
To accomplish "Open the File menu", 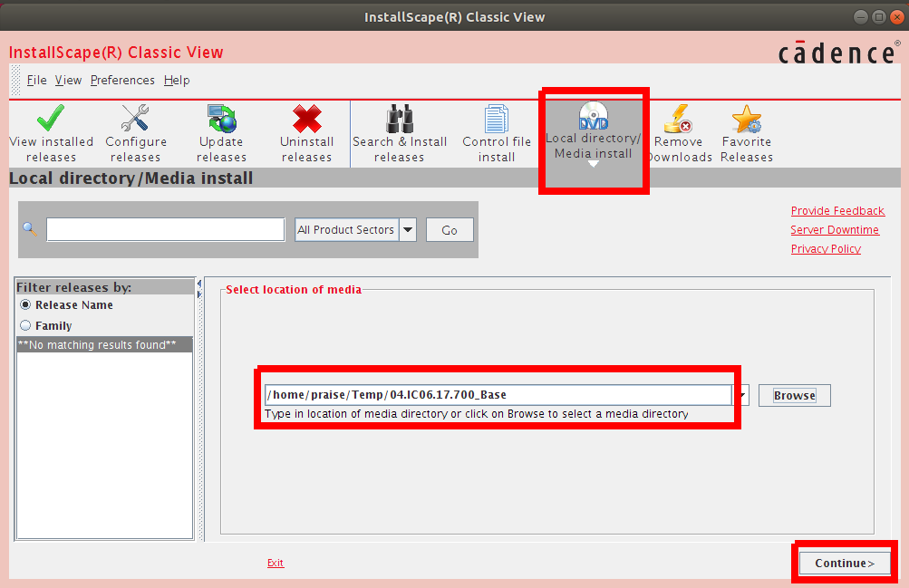I will 36,80.
